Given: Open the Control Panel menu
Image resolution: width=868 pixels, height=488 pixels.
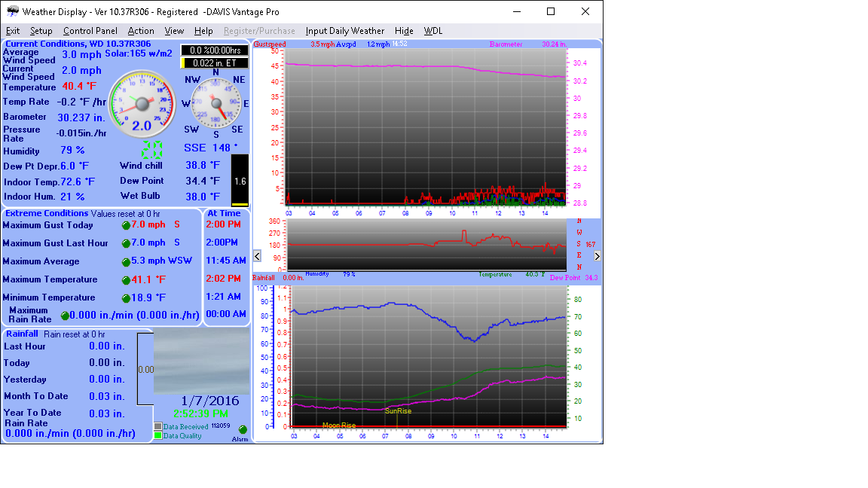Looking at the screenshot, I should (90, 31).
